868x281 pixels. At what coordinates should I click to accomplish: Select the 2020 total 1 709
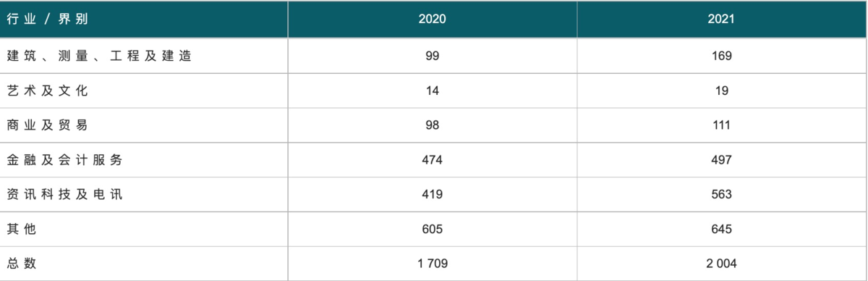point(433,264)
